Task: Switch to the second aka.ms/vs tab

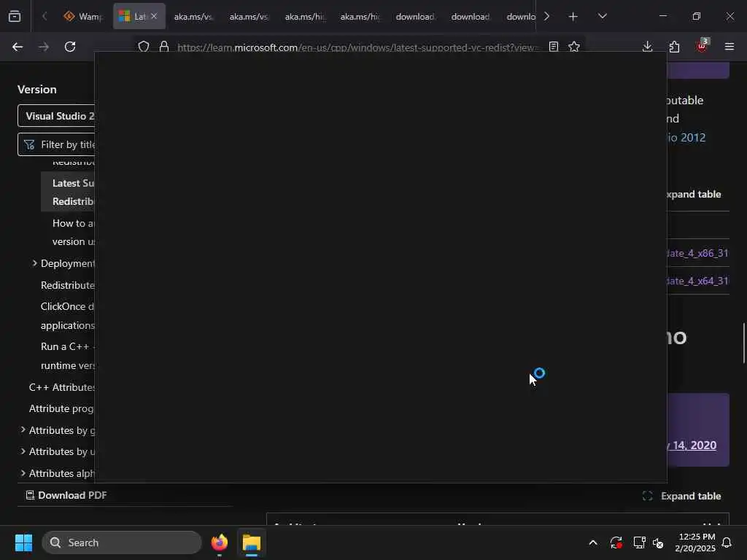Action: 248,16
